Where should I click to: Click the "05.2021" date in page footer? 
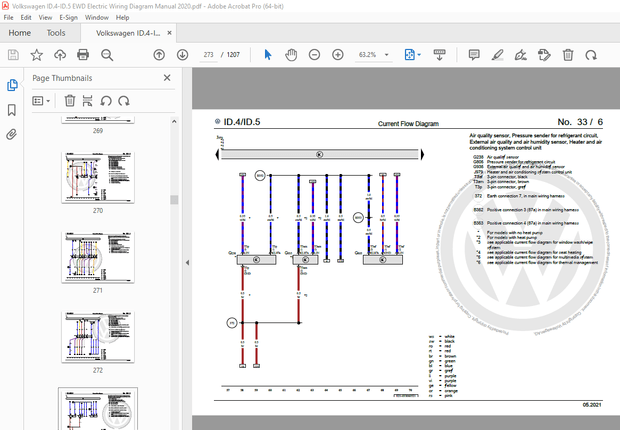(x=592, y=405)
